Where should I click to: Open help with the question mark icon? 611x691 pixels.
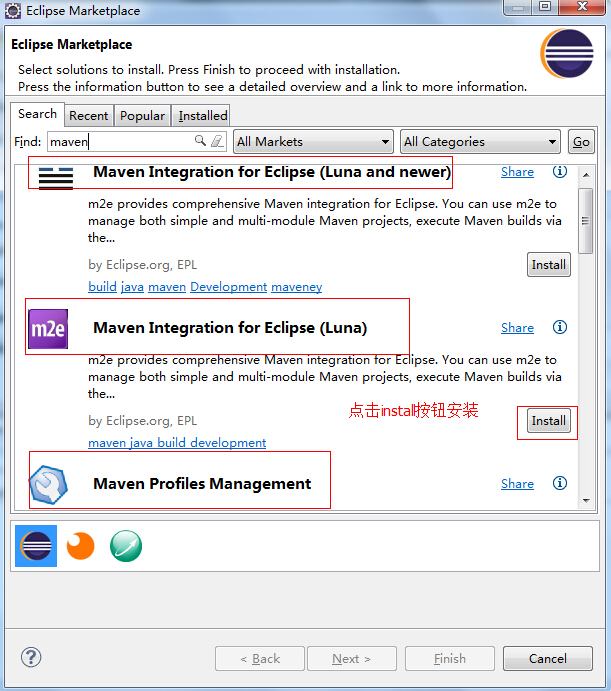coord(31,658)
